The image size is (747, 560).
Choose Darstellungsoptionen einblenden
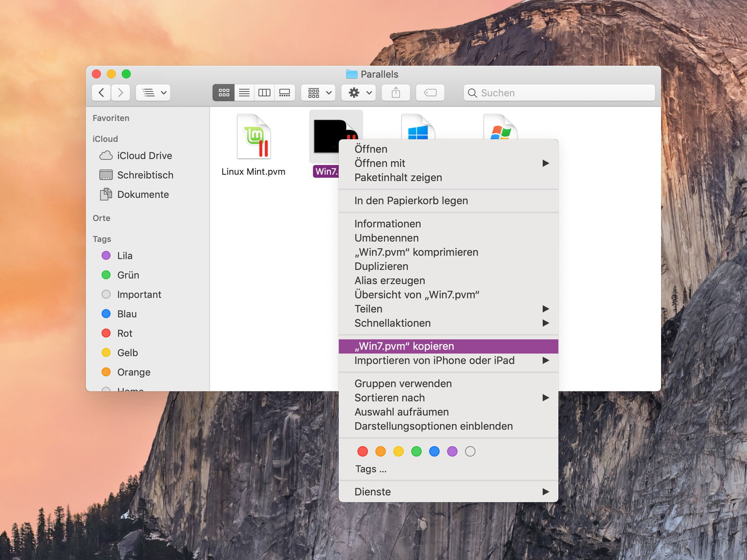point(448,426)
